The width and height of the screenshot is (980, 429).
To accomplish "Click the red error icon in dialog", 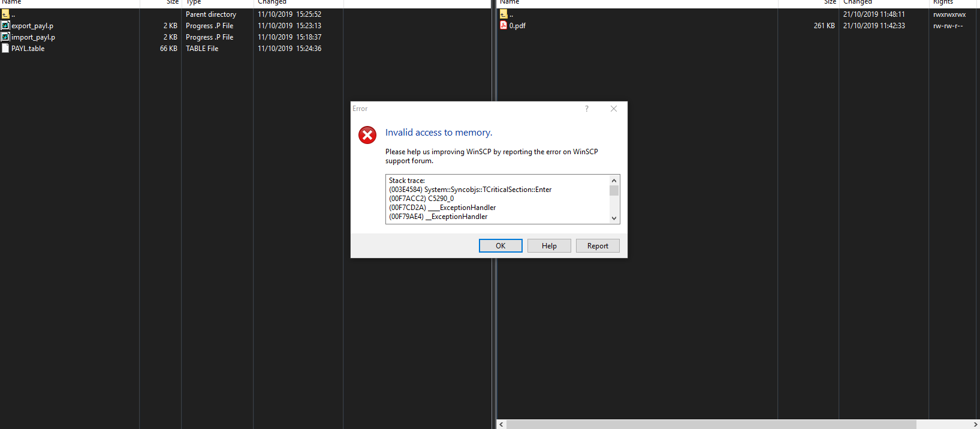I will click(367, 135).
